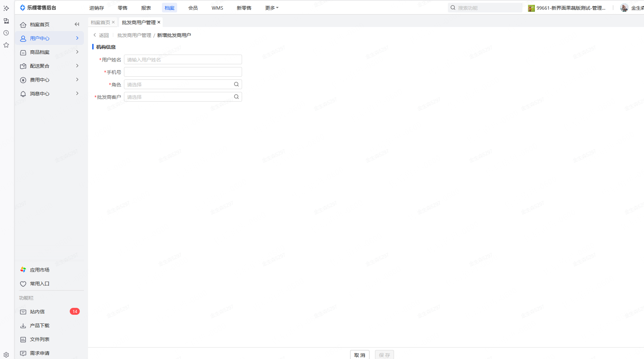Open the 进销存 menu
The width and height of the screenshot is (644, 359).
[97, 8]
